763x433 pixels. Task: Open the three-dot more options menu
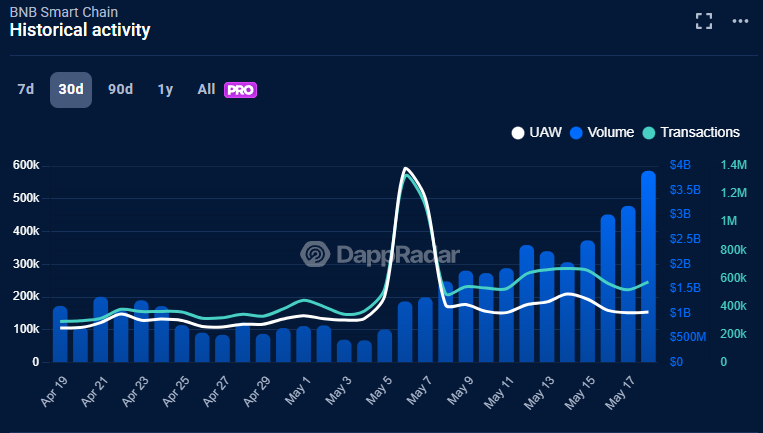click(x=739, y=21)
